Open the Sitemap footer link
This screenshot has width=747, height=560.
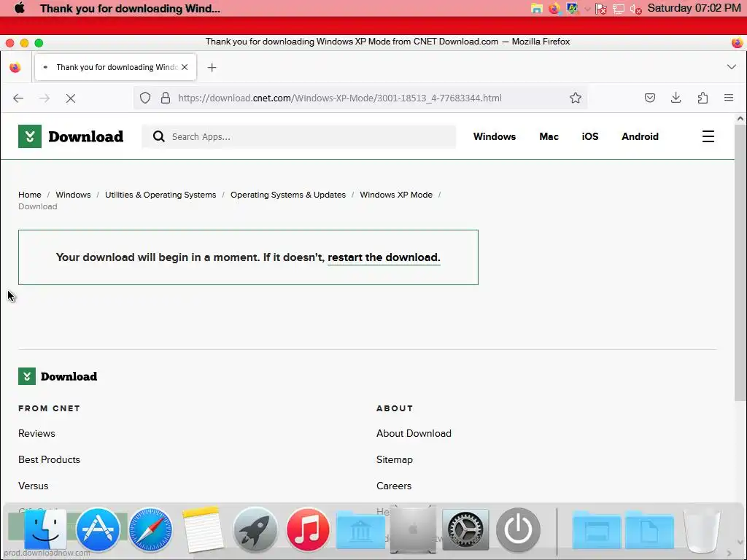tap(395, 459)
